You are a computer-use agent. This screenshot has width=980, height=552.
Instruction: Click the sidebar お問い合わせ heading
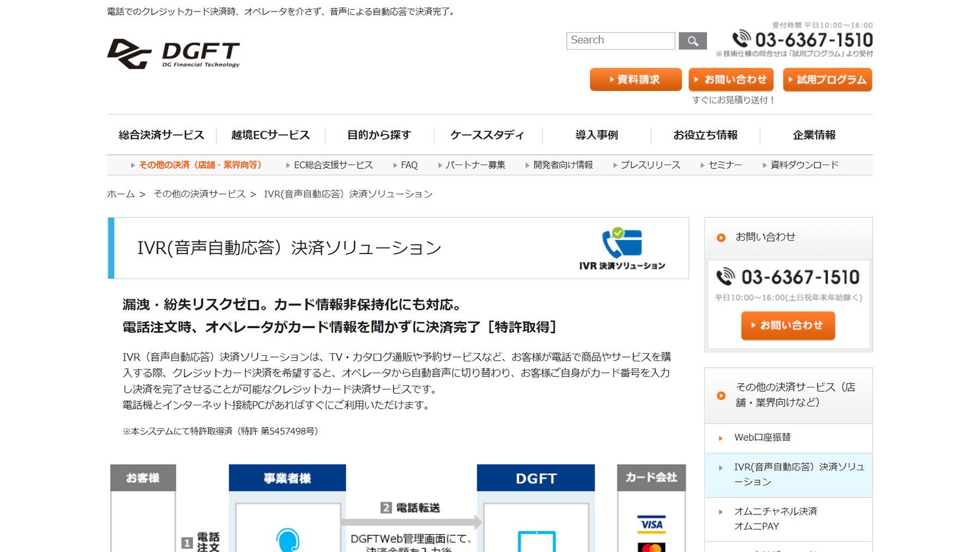(x=765, y=237)
